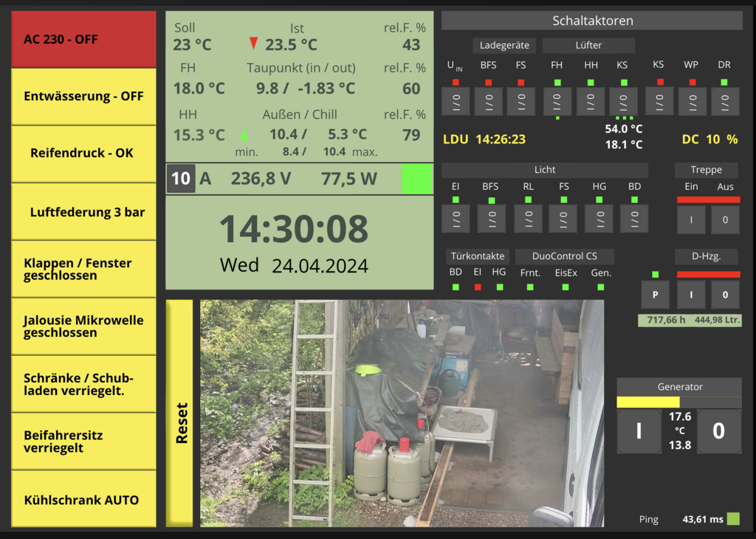The image size is (756, 539).
Task: Click the green EisEx DuoControl indicator
Action: pyautogui.click(x=566, y=286)
